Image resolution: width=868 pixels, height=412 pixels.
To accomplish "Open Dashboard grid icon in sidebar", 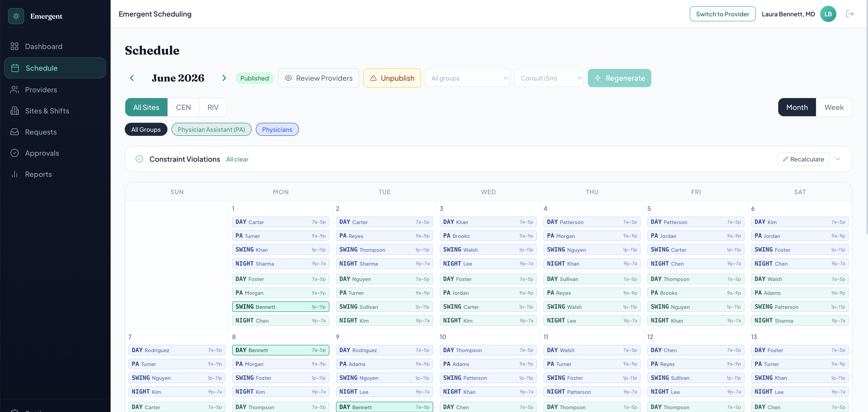I will pos(15,46).
